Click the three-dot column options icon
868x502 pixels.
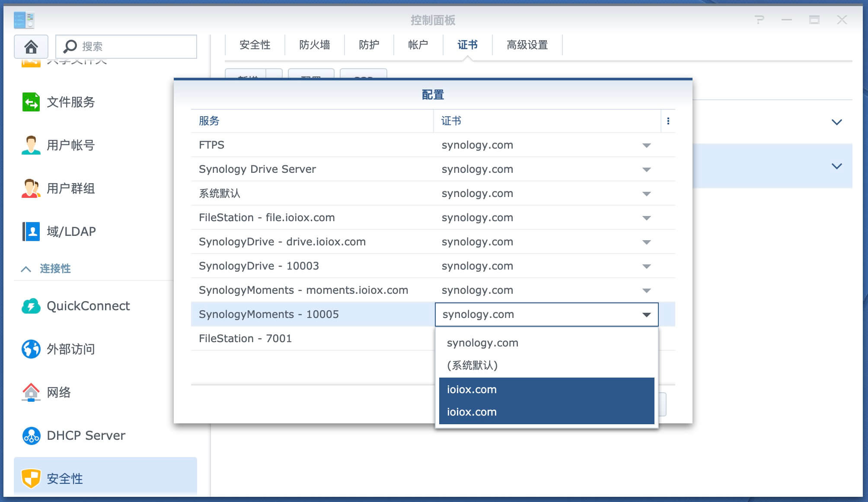668,121
